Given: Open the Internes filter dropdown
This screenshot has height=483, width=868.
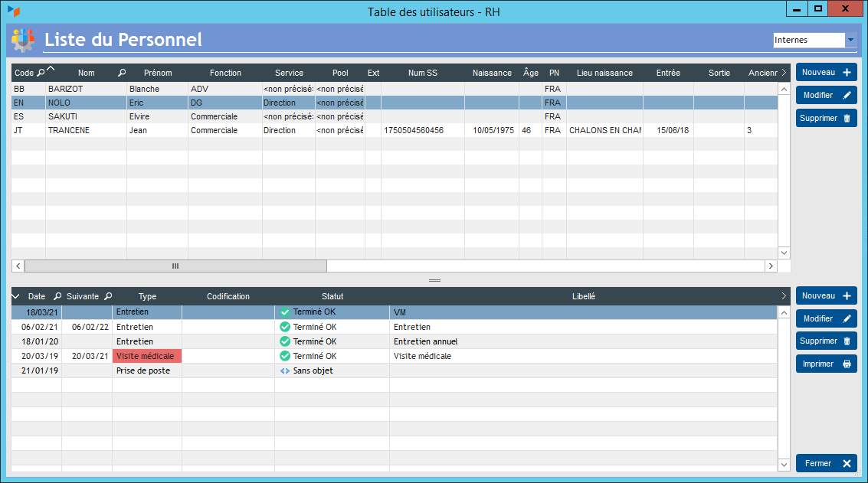Looking at the screenshot, I should point(850,40).
